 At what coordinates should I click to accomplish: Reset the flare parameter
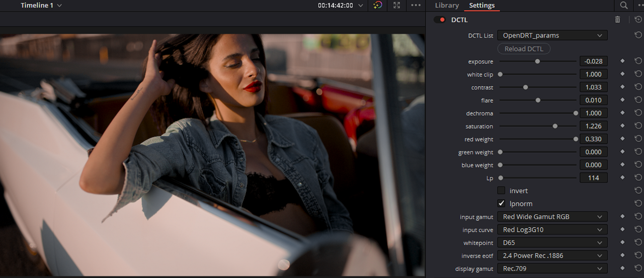pos(638,100)
